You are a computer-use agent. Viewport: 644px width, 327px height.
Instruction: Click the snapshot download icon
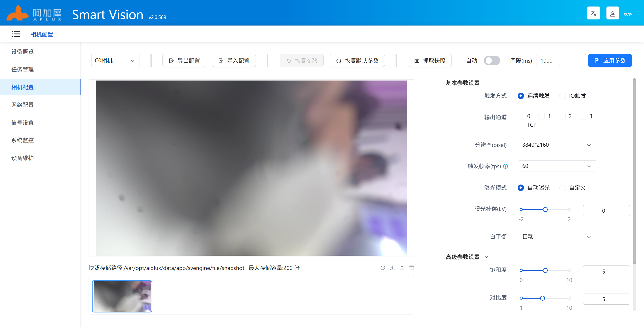click(x=392, y=268)
